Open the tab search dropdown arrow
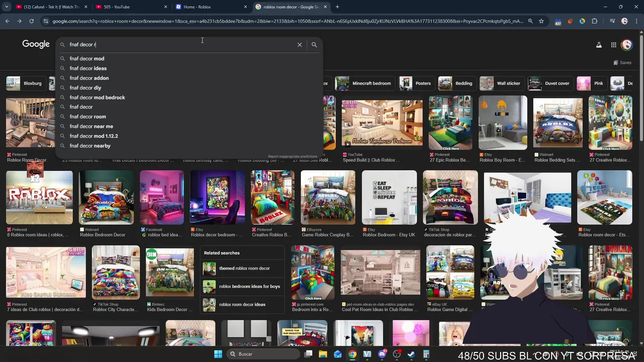This screenshot has height=362, width=644. point(8,7)
